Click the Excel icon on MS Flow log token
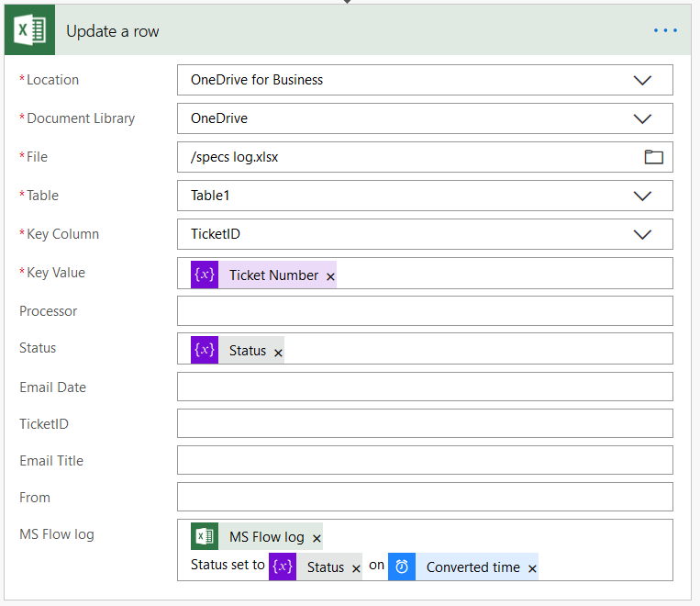 click(205, 537)
